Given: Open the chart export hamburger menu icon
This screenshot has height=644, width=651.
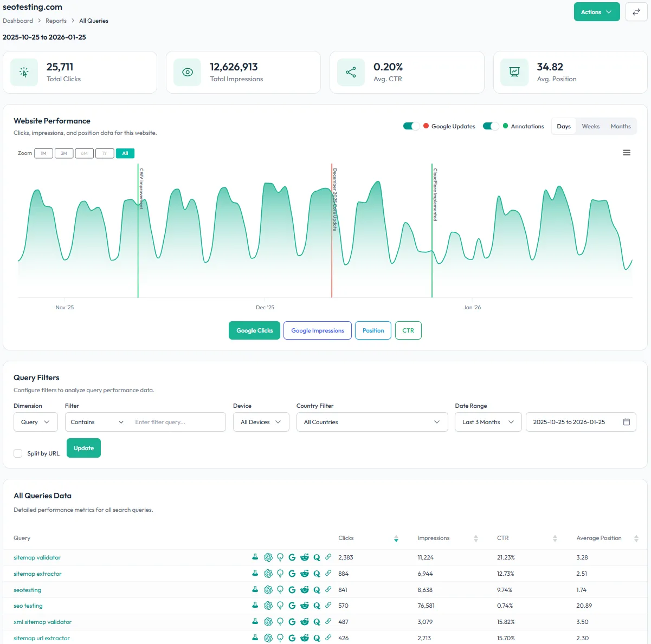Looking at the screenshot, I should point(627,153).
